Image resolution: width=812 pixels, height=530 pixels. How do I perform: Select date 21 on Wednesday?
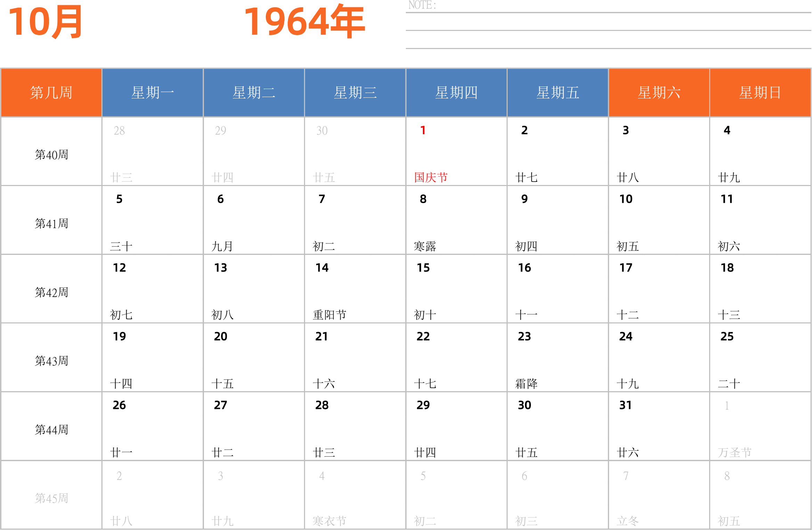coord(322,336)
